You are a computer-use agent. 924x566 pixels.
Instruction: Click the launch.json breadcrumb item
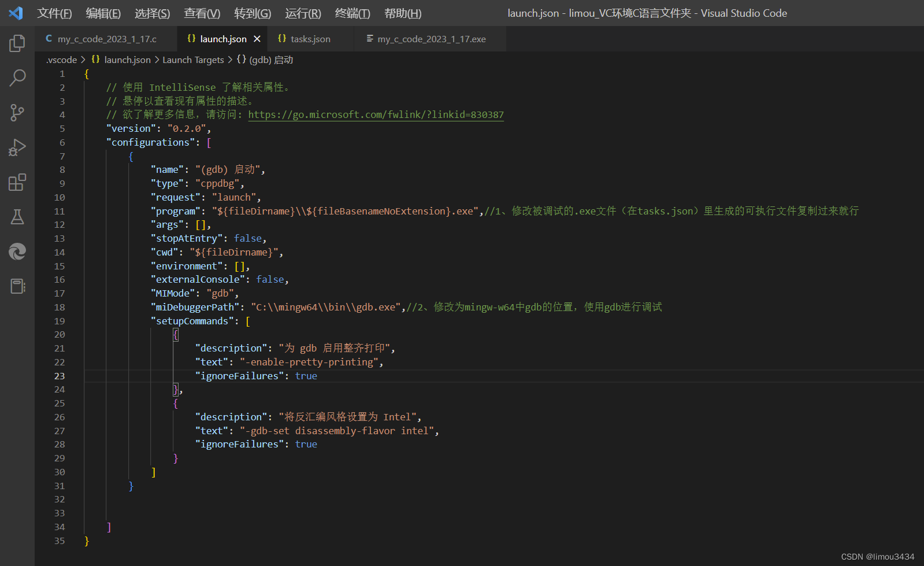tap(121, 60)
